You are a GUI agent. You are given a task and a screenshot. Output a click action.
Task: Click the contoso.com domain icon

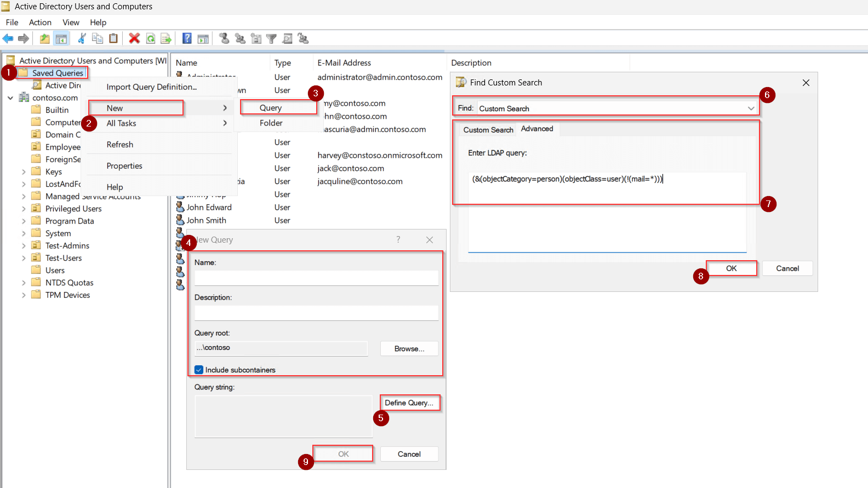pyautogui.click(x=24, y=97)
